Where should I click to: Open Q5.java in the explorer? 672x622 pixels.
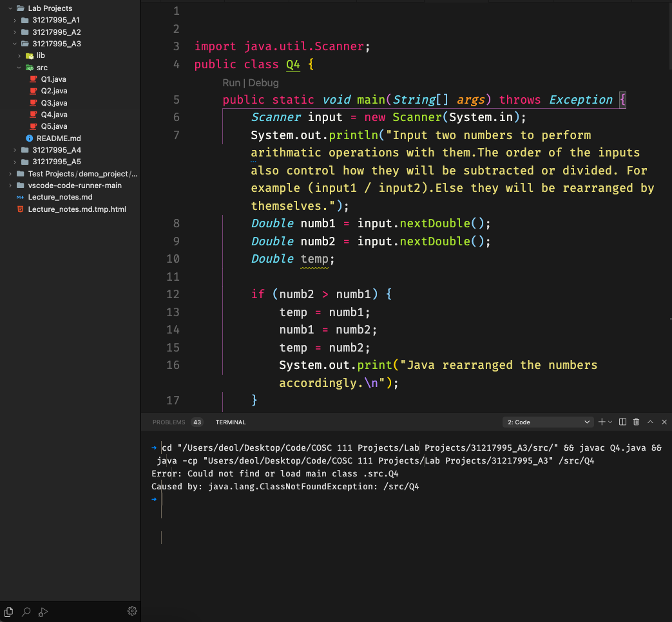point(54,126)
